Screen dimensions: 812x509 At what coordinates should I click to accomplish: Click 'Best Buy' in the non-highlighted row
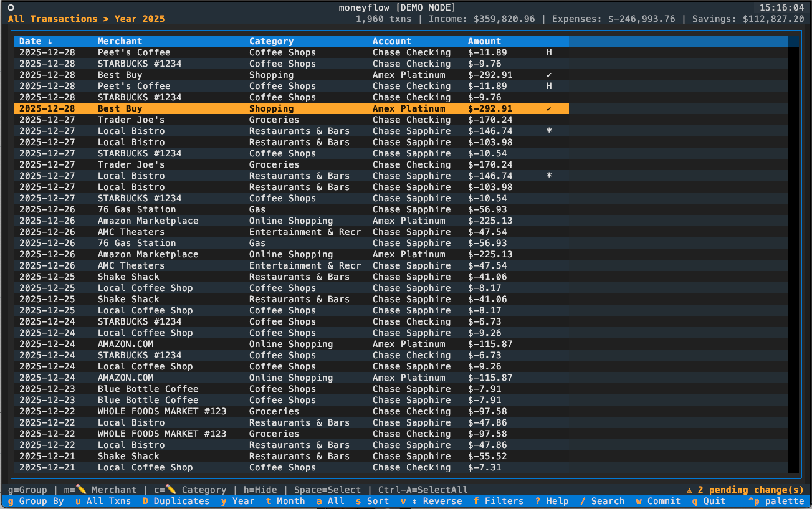tap(120, 75)
